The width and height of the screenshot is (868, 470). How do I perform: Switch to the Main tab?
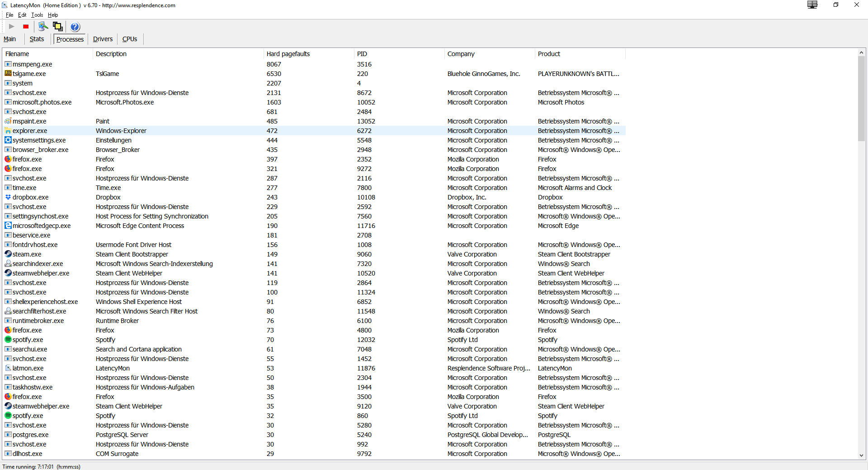[10, 39]
